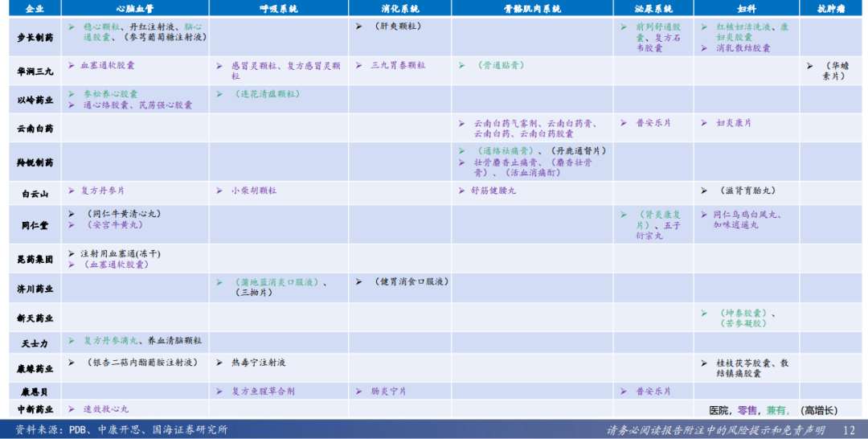Screen dimensions: 868x439
Task: Click the 妇炎康片 cell
Action: click(734, 123)
